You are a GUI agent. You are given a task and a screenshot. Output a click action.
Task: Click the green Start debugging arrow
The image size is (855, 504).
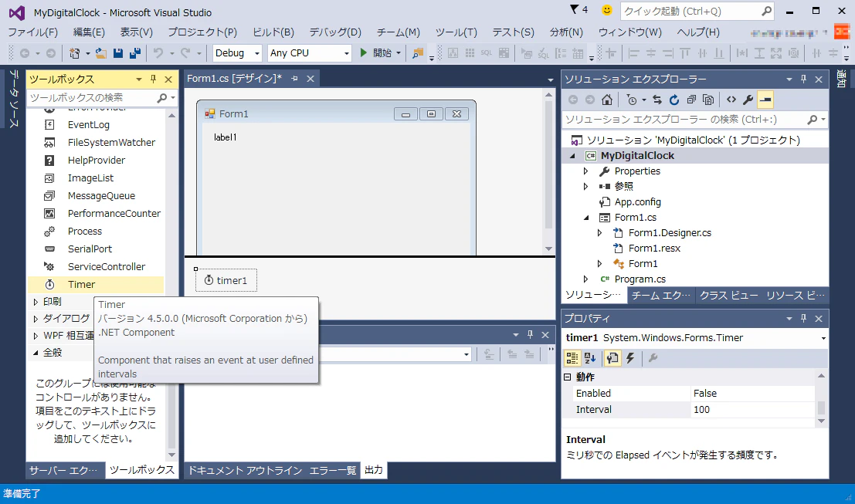(x=364, y=52)
